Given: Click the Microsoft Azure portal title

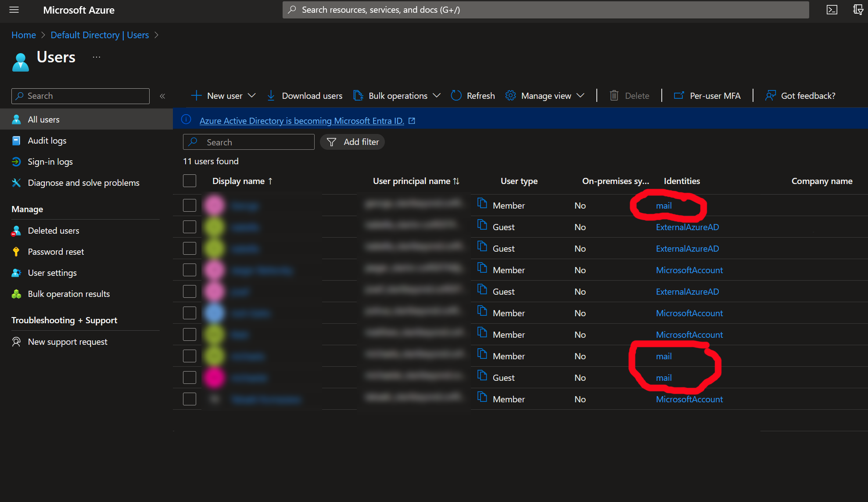Looking at the screenshot, I should pos(79,10).
